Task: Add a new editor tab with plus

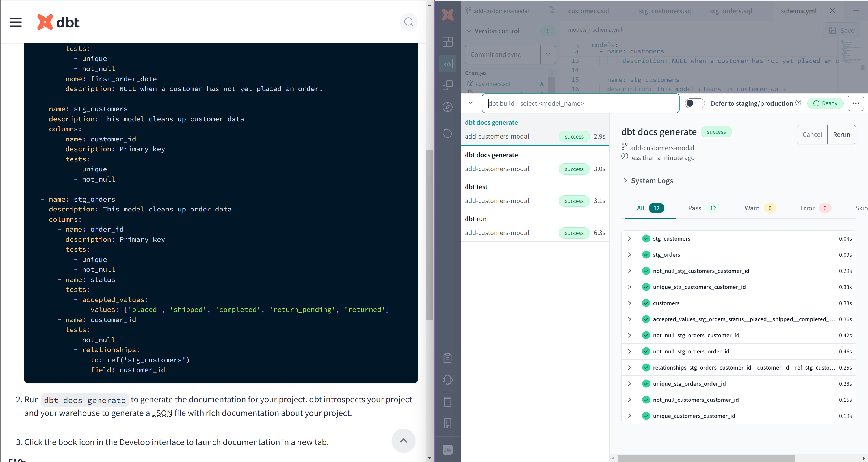Action: pyautogui.click(x=856, y=11)
